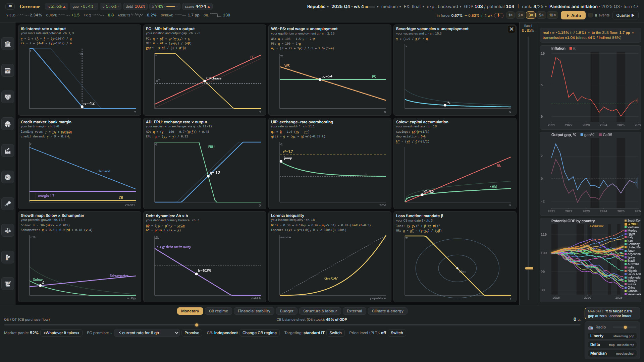Select the hard hat labour sidebar icon
The height and width of the screenshot is (362, 644).
8,124
